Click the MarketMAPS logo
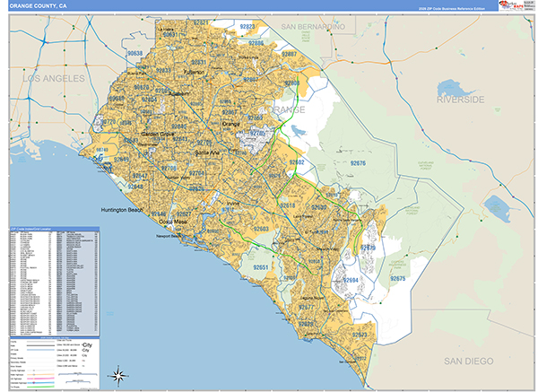This screenshot has width=538, height=392. coord(511,6)
